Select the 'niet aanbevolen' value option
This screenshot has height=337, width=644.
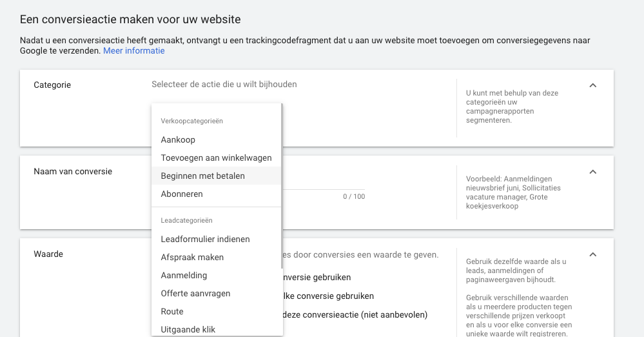coord(356,315)
